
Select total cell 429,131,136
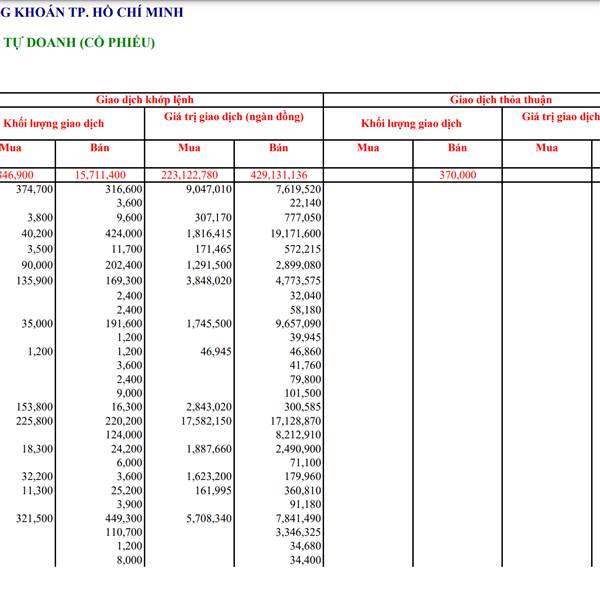click(x=279, y=175)
